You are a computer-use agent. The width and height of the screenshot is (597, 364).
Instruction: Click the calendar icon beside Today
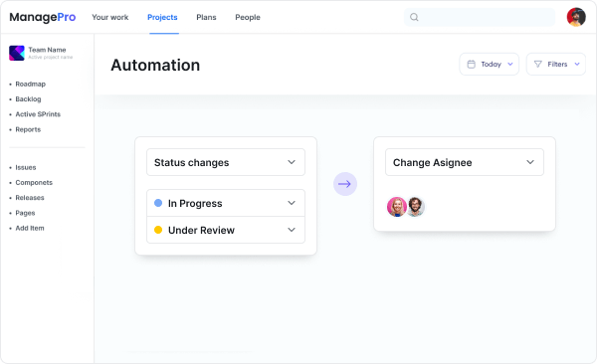471,64
